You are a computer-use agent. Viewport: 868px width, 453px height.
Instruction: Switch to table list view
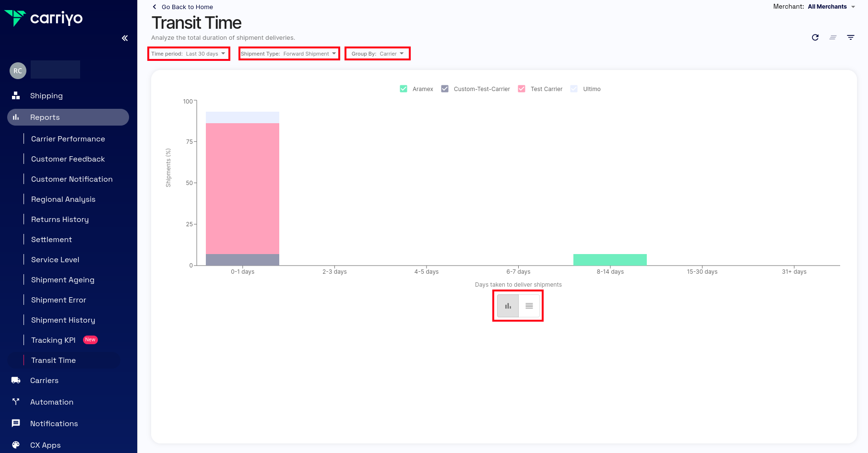[x=529, y=306]
